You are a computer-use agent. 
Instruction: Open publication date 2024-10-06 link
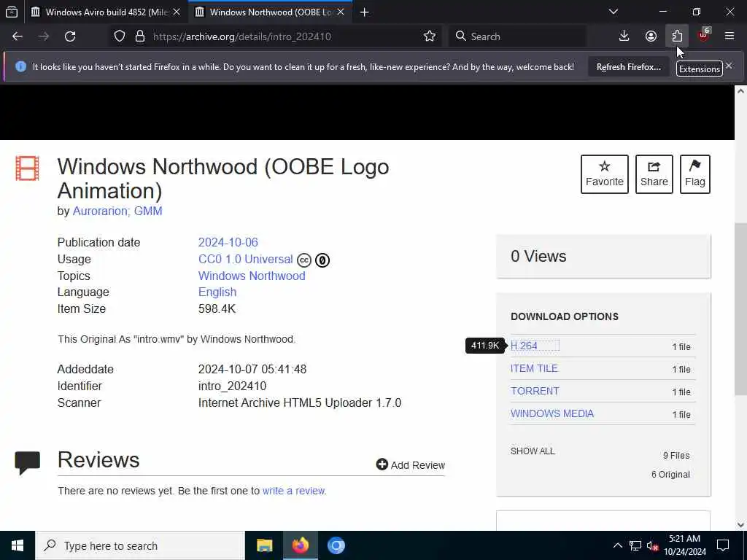pyautogui.click(x=228, y=242)
